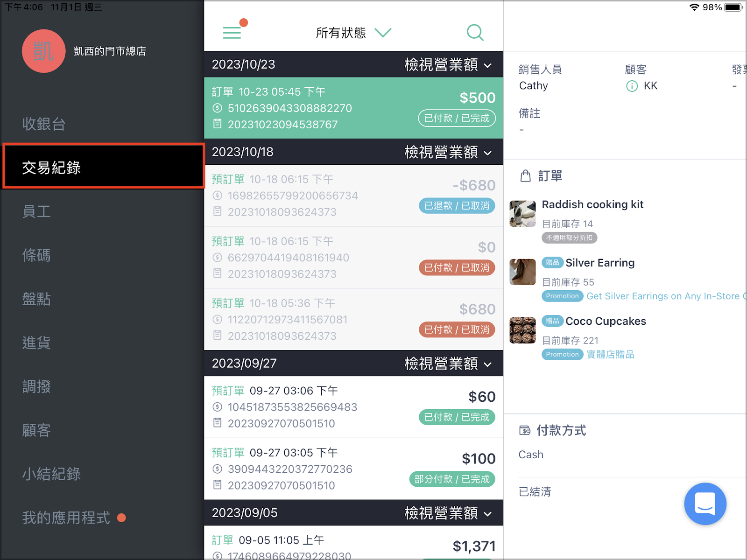
Task: Select the $1,371 order from 09-05
Action: [353, 543]
